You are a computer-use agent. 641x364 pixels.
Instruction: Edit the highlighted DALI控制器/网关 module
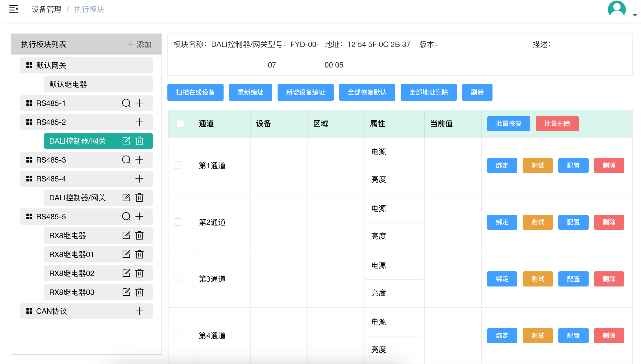tap(126, 141)
